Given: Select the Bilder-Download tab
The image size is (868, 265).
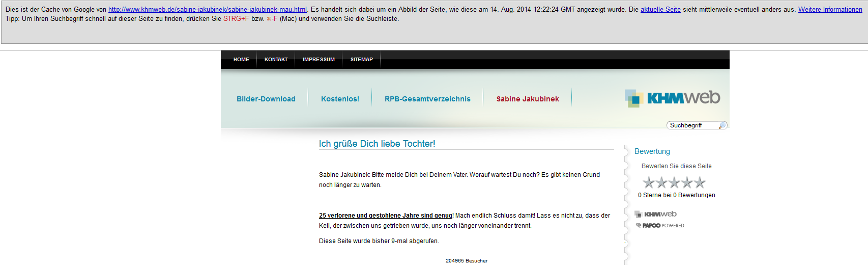Looking at the screenshot, I should [266, 99].
